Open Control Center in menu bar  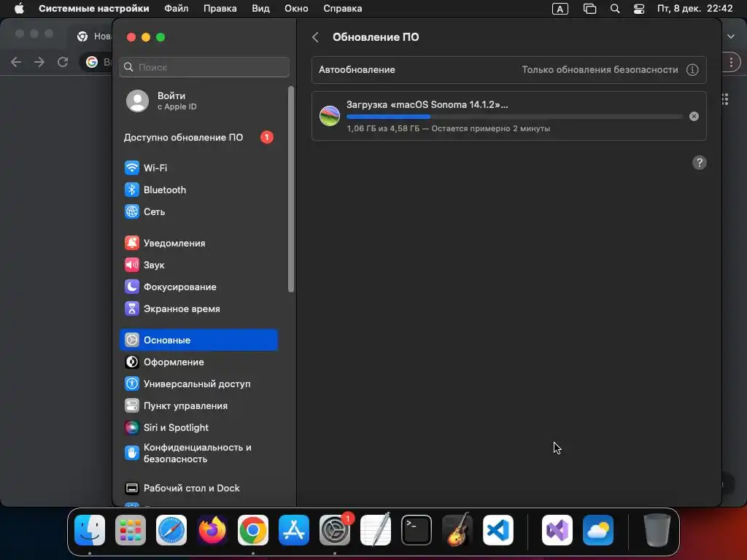639,9
